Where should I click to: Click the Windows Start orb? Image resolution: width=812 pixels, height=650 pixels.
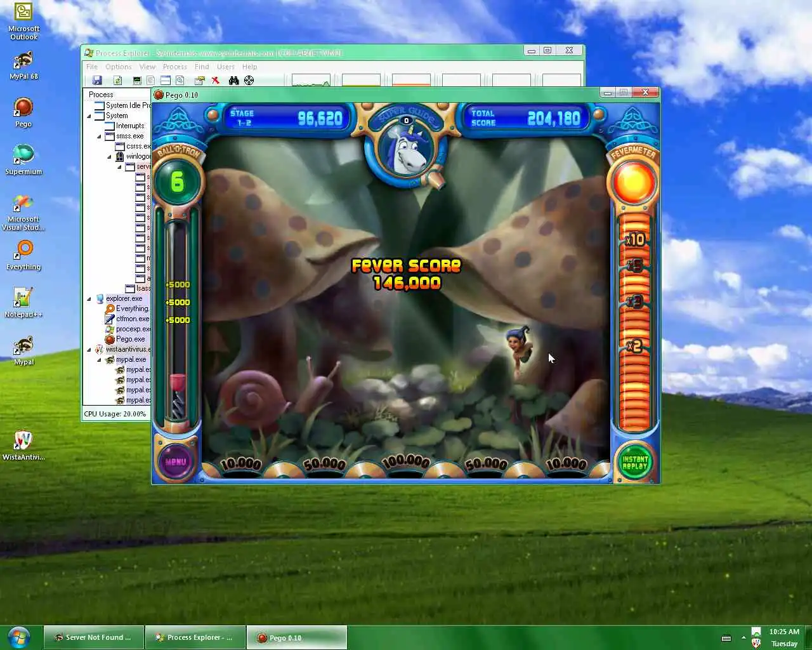pyautogui.click(x=18, y=637)
